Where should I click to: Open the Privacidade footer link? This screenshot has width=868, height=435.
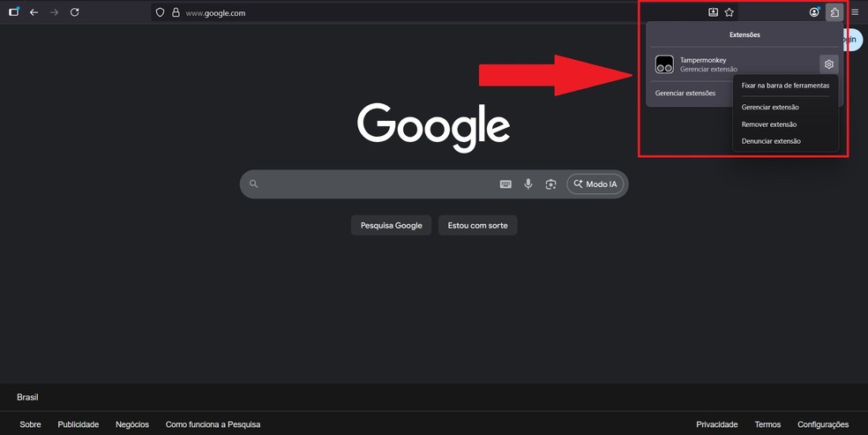[x=717, y=424]
